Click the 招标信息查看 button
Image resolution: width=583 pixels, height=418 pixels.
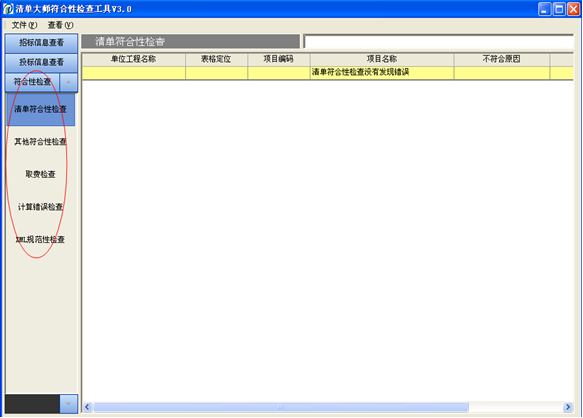click(x=41, y=43)
